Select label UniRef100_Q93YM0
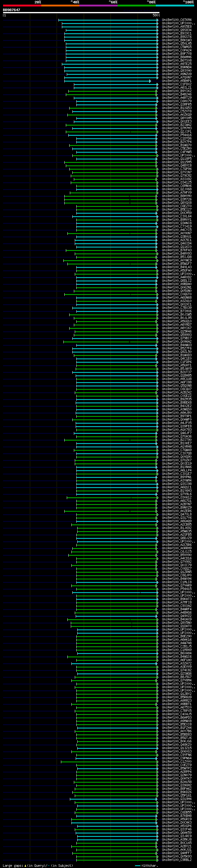197x868 pixels. point(176,71)
